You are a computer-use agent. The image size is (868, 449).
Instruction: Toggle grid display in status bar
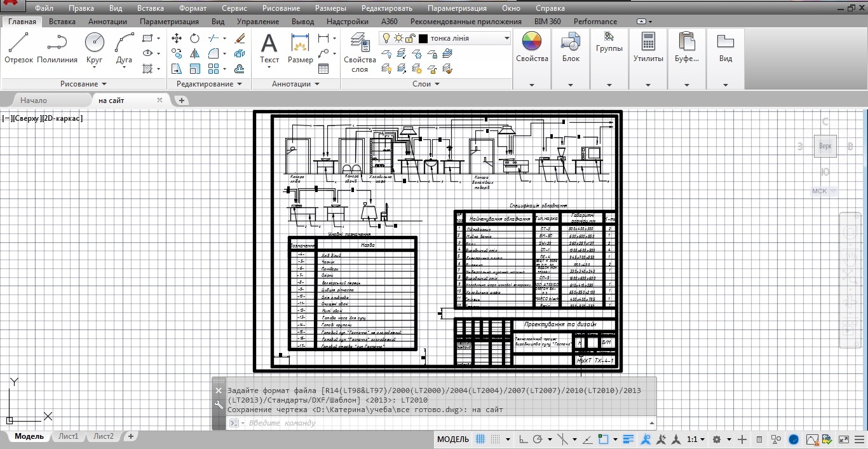pyautogui.click(x=480, y=439)
